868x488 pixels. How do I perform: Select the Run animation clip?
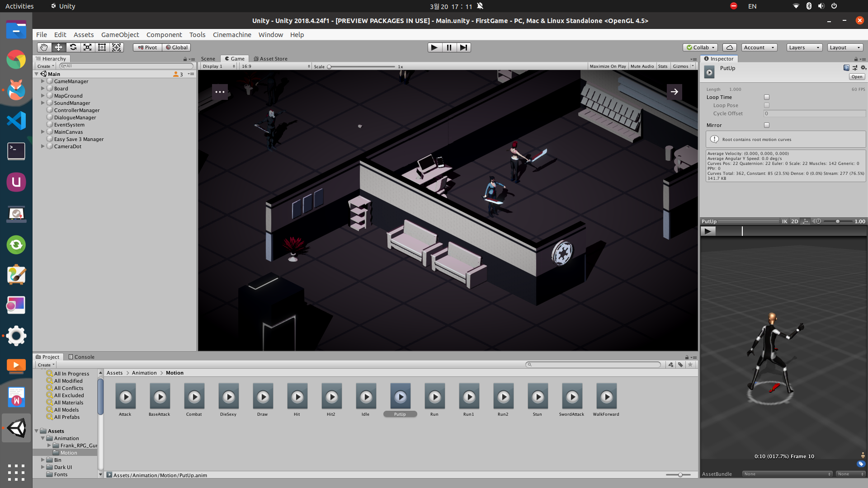[434, 400]
